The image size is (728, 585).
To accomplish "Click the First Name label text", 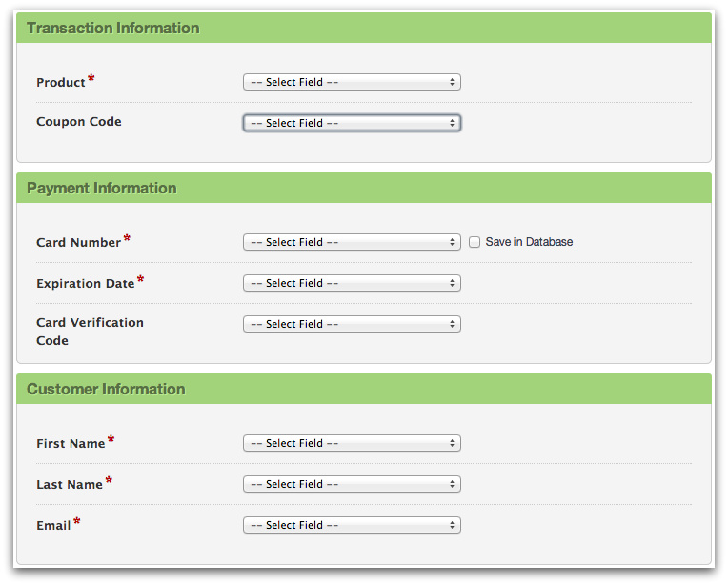I will pos(71,444).
